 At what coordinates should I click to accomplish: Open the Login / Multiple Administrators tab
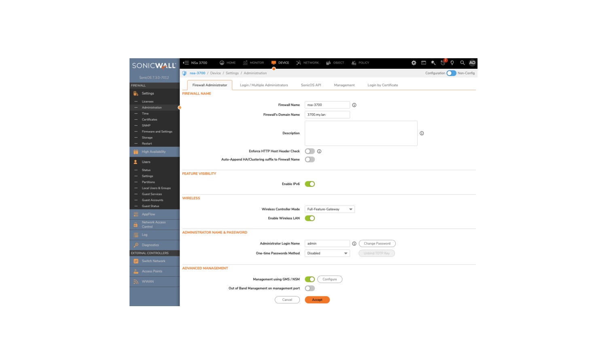(263, 85)
